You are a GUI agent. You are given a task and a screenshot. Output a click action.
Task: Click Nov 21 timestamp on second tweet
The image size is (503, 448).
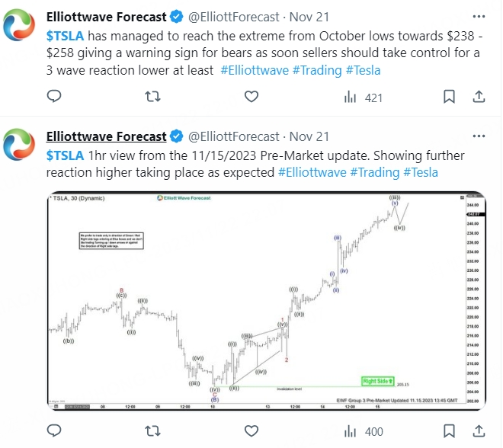[x=311, y=136]
